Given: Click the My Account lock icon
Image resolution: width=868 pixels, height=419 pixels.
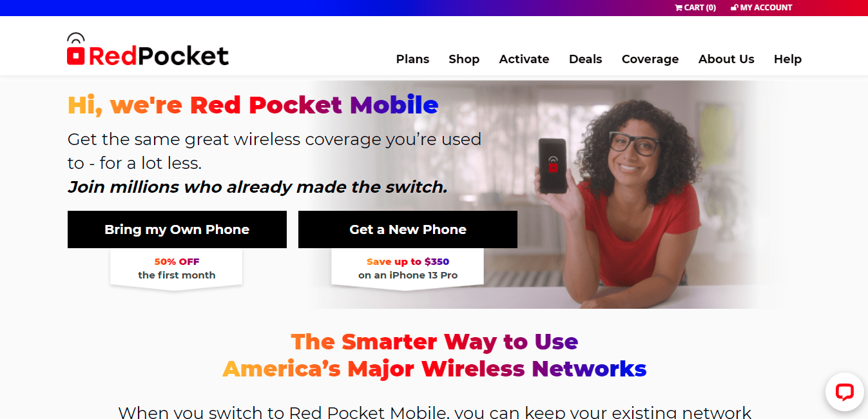Looking at the screenshot, I should coord(735,8).
